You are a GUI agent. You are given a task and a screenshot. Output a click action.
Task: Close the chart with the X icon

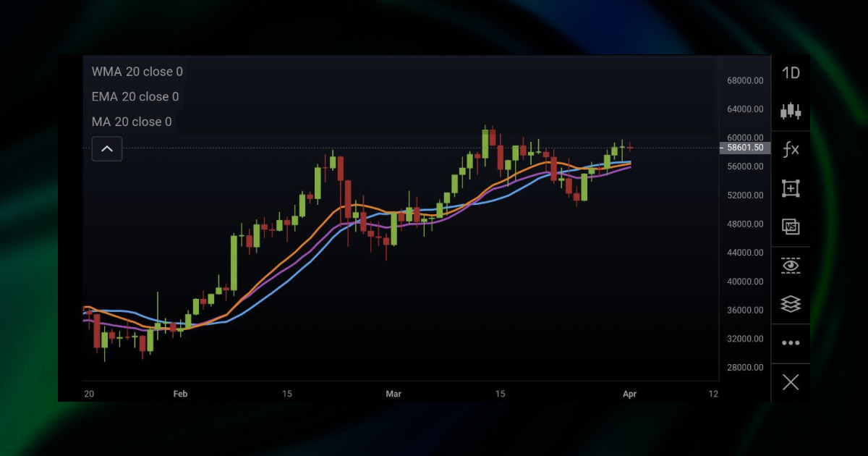click(x=791, y=382)
